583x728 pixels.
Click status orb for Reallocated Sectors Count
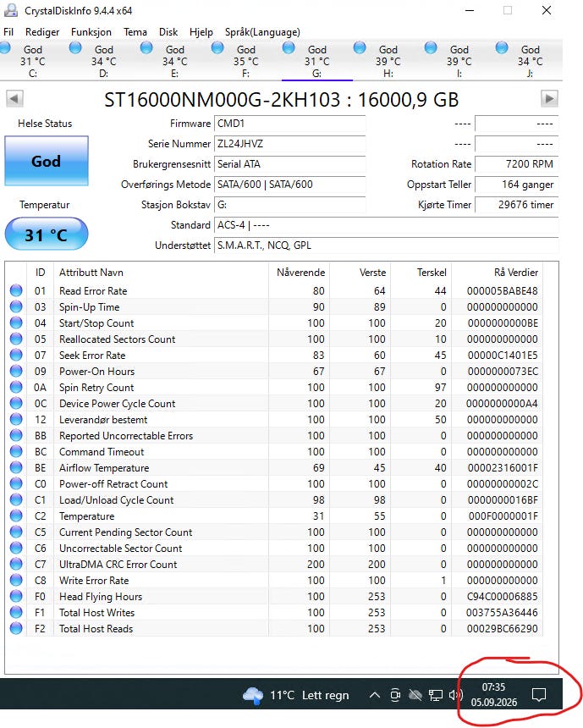[16, 339]
